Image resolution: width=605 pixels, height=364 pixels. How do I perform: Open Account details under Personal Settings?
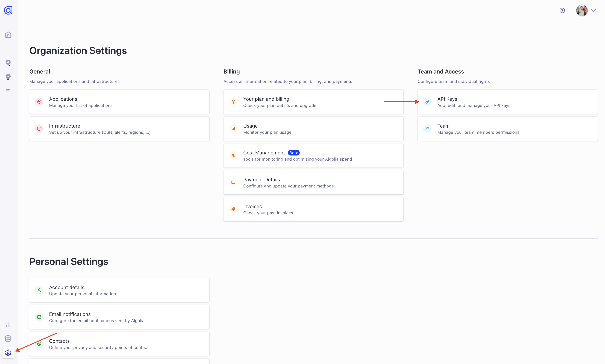tap(119, 290)
